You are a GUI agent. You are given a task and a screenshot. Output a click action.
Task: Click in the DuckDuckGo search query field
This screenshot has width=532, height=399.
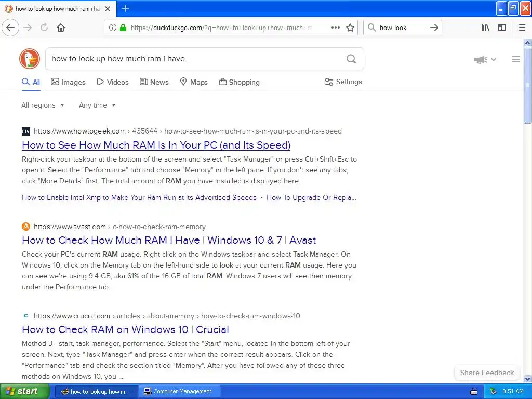[x=196, y=59]
